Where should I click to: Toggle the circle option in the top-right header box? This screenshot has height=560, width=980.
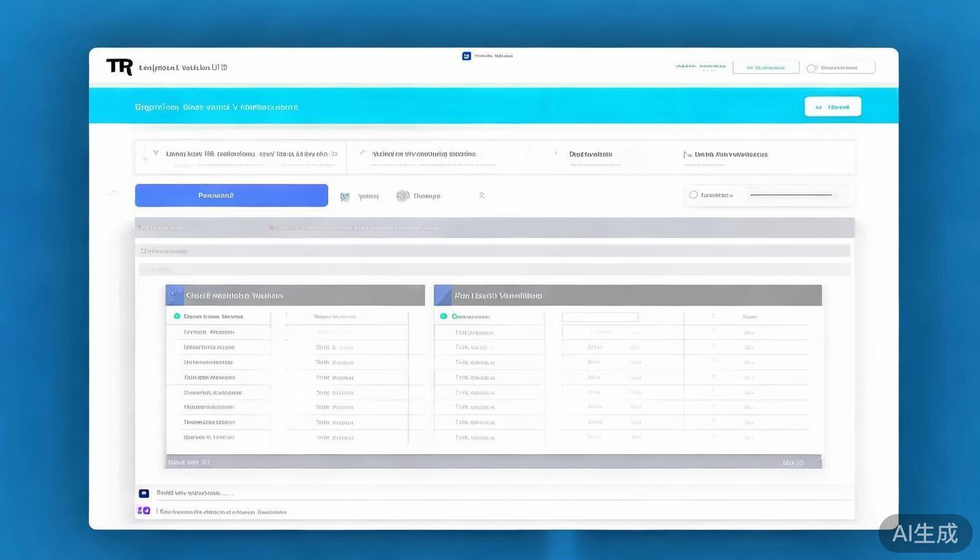(x=811, y=69)
